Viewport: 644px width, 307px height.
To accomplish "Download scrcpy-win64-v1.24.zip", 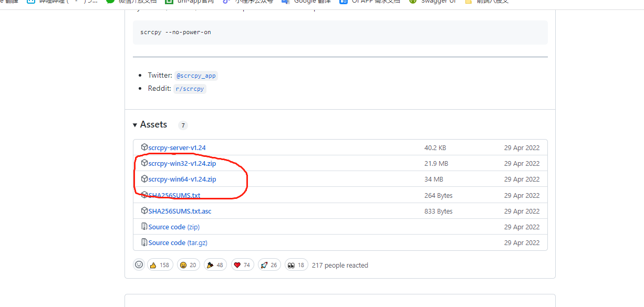I will pos(182,179).
